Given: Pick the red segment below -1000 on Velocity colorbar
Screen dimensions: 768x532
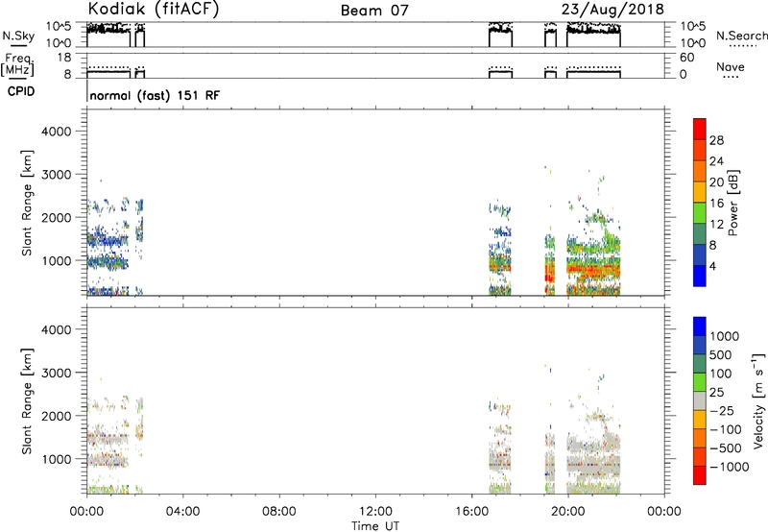Looking at the screenshot, I should (700, 475).
